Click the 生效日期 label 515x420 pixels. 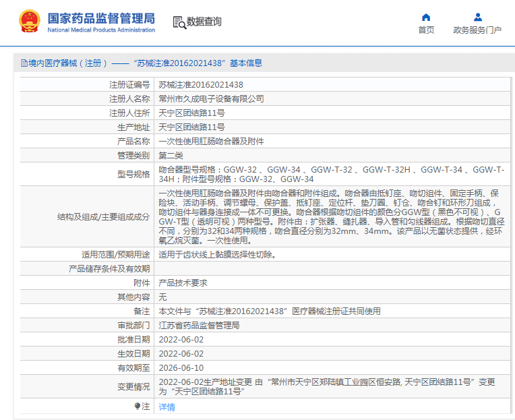click(x=133, y=353)
